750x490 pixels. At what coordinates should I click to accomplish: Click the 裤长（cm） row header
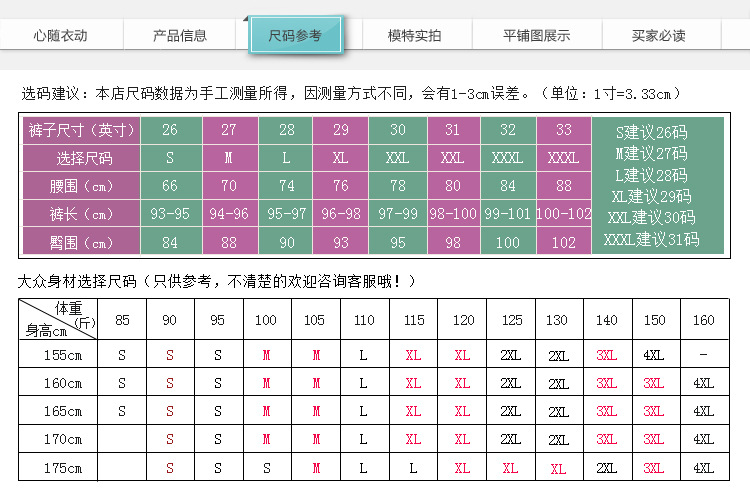(81, 214)
